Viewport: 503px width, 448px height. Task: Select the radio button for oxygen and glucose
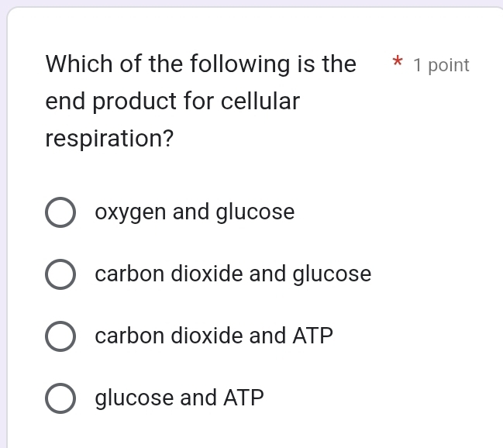(x=60, y=213)
